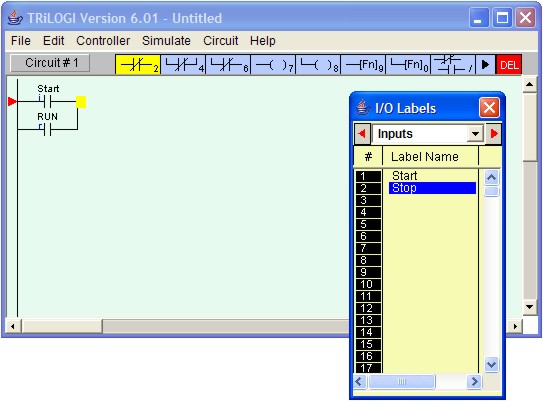Click the Java coffee-cup icon in TRiLOGI title bar
Screen dimensions: 543x407
pyautogui.click(x=15, y=18)
